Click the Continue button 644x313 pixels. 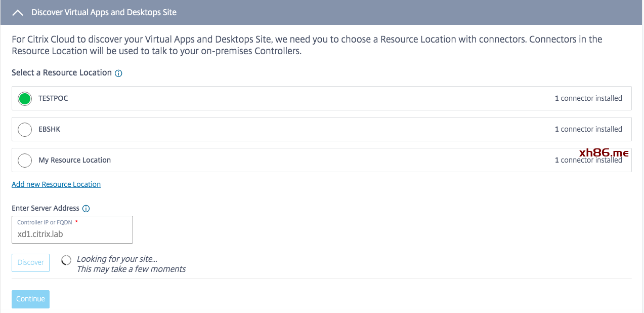[x=30, y=299]
